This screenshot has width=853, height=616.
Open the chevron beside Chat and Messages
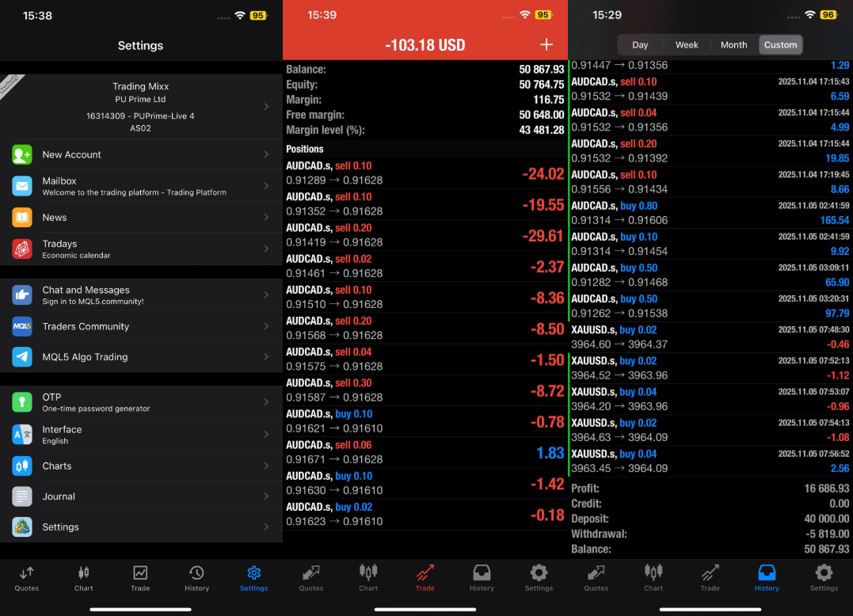tap(266, 295)
